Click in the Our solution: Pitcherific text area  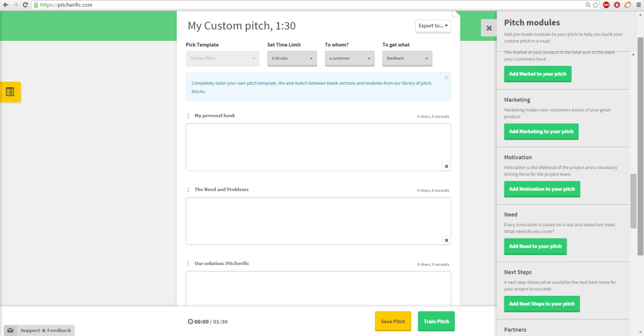318,289
